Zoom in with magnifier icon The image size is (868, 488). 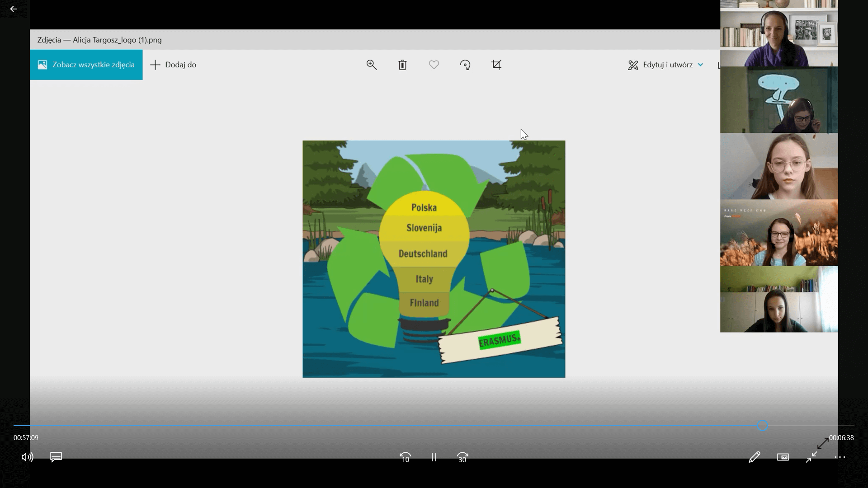point(372,65)
